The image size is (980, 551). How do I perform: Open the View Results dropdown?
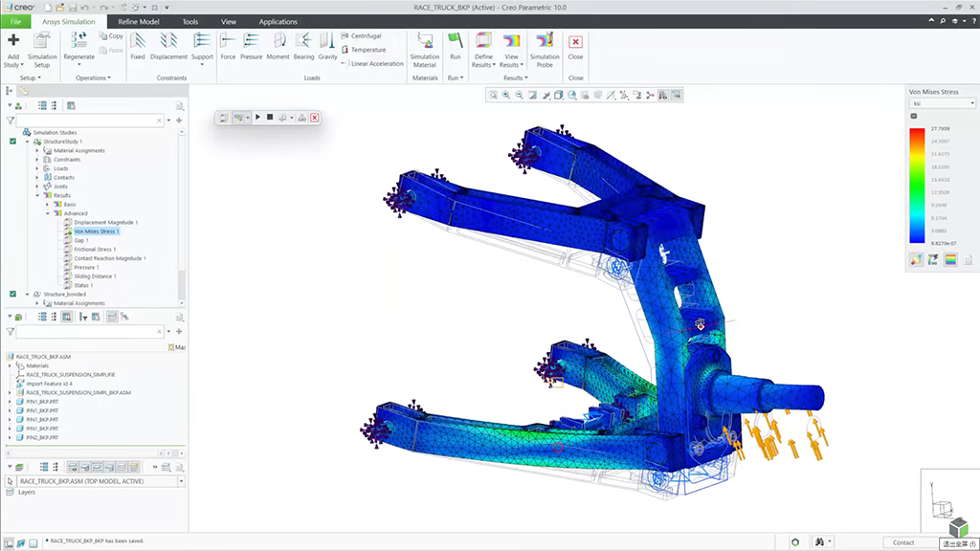515,65
